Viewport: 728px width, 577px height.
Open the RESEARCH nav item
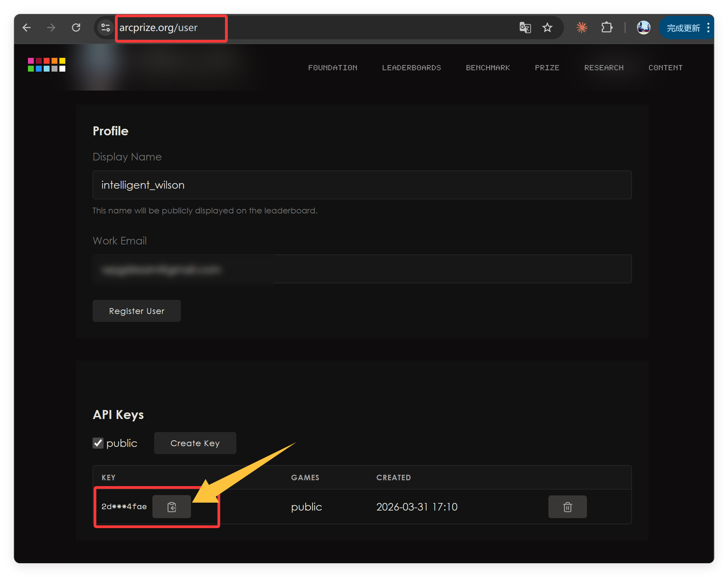tap(604, 68)
